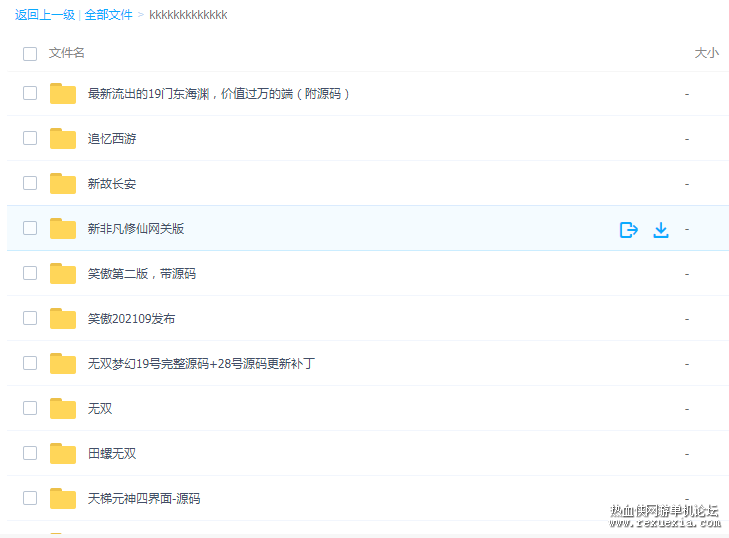Go back via 返回上一级 link
This screenshot has width=729, height=538.
[45, 15]
